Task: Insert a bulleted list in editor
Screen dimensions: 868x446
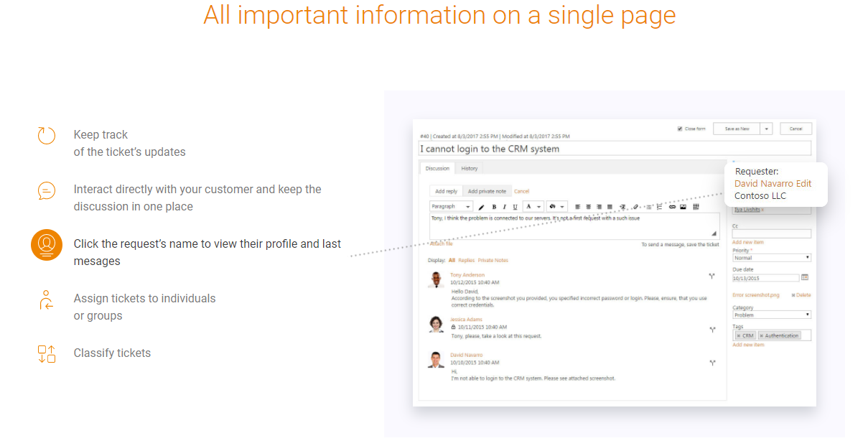Action: coord(649,207)
